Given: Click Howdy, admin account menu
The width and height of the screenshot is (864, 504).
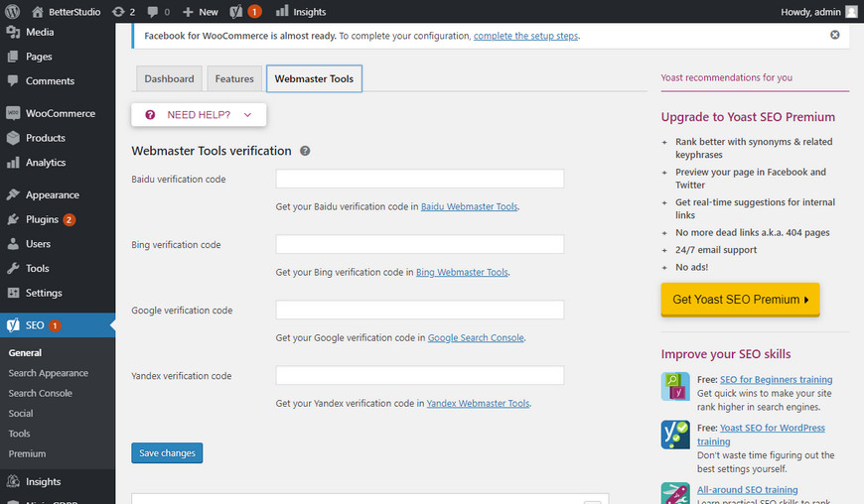Looking at the screenshot, I should [x=819, y=12].
